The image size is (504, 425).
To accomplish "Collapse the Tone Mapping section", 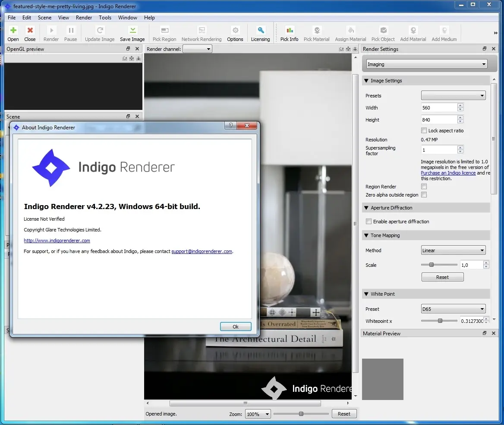I will click(x=366, y=235).
